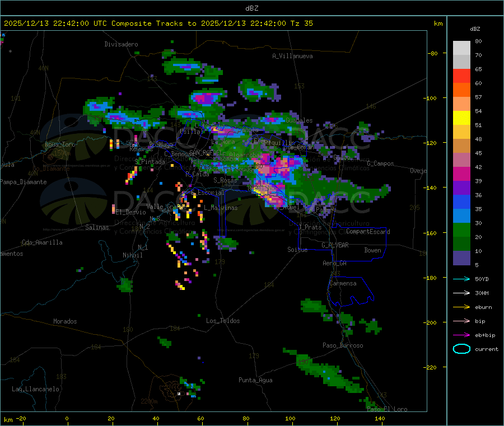
Task: Click the Agua_Toro map label
Action: point(60,144)
